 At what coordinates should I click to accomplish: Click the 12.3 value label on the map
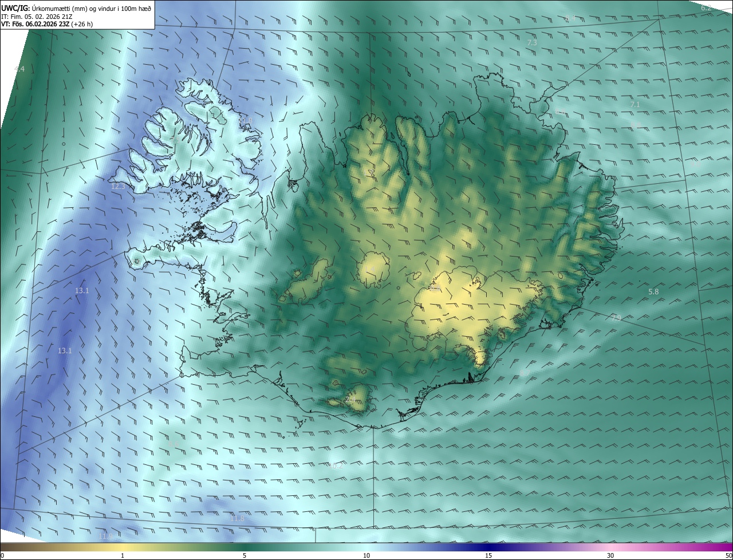[118, 187]
